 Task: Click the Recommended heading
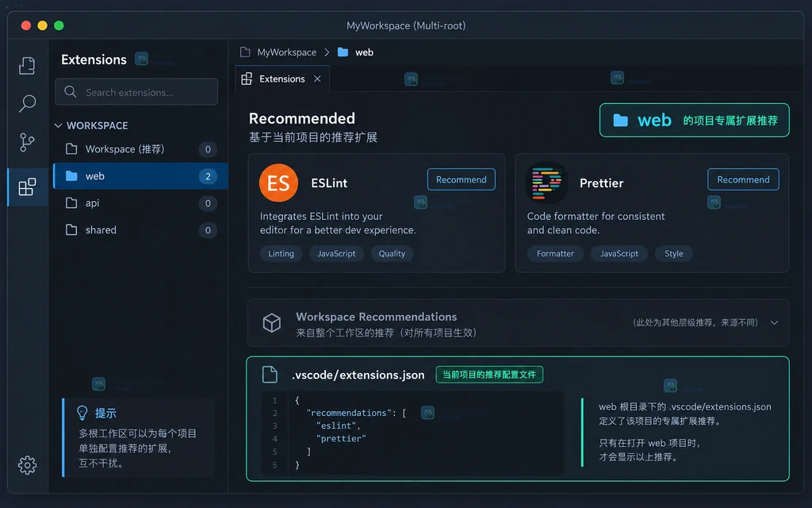point(302,118)
